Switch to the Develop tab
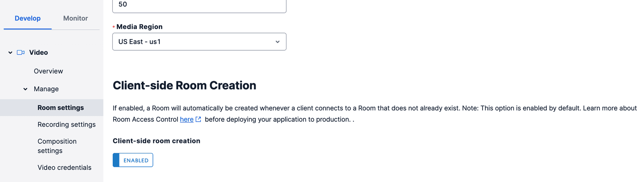644x182 pixels. tap(27, 18)
